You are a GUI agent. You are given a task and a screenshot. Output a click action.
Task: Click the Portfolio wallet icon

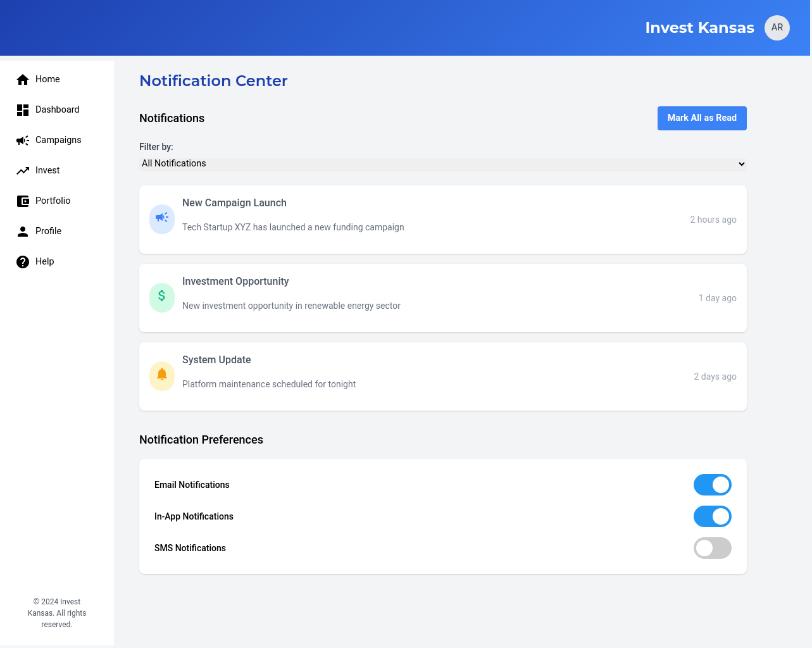23,201
